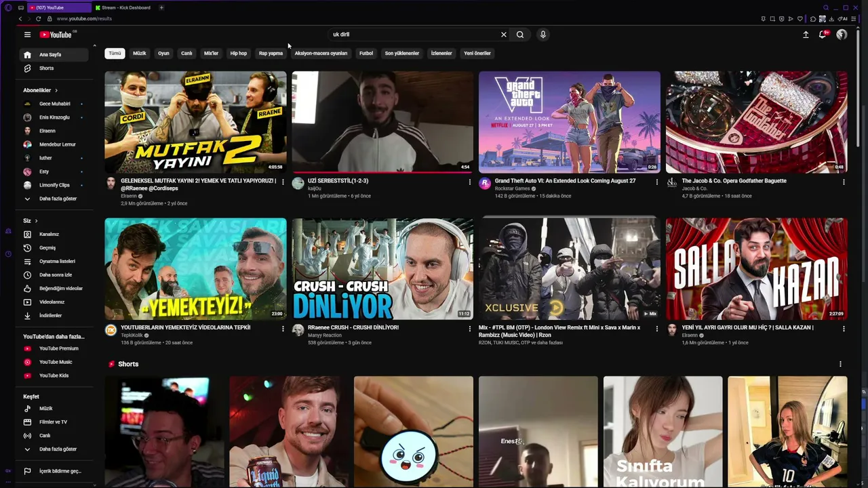
Task: Expand the Siz section header
Action: pos(31,221)
